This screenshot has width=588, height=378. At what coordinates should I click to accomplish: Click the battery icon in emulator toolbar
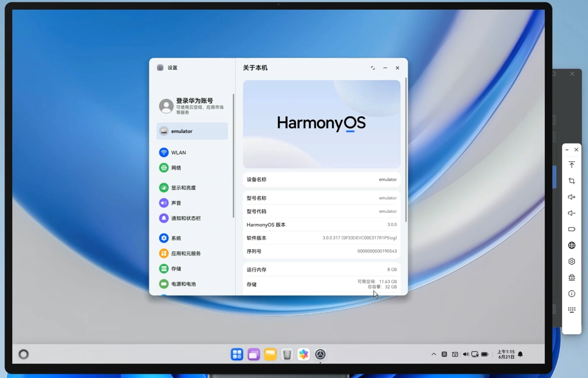click(572, 229)
